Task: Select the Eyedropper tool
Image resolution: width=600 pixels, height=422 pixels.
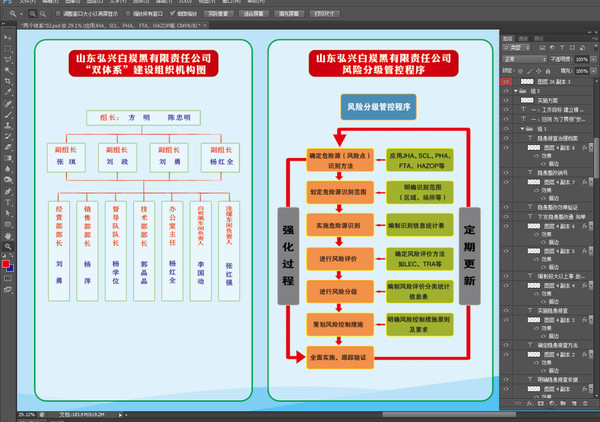Action: [x=8, y=92]
